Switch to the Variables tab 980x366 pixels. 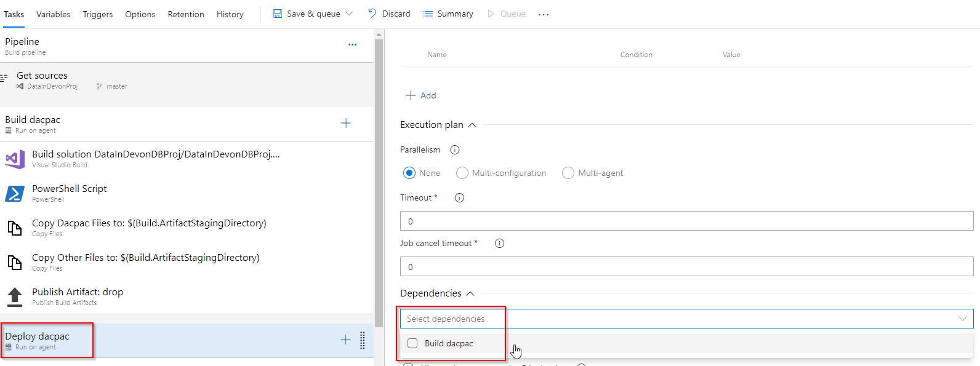[53, 14]
